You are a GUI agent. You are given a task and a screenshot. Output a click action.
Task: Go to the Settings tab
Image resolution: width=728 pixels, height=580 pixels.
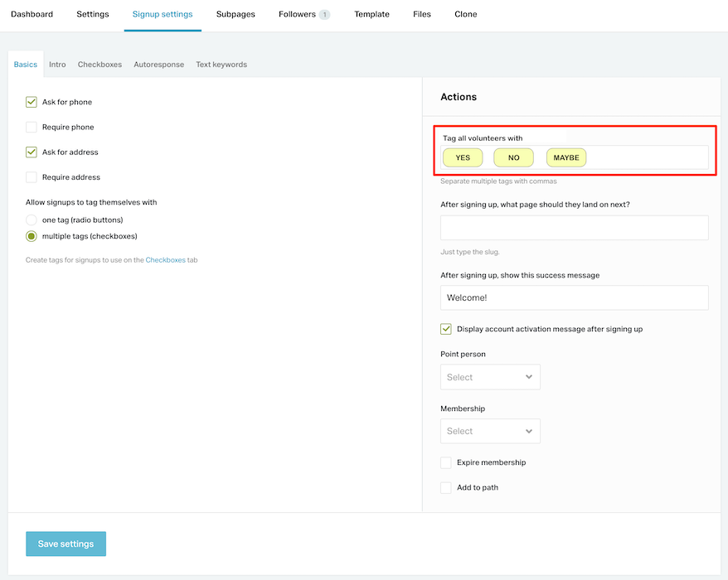coord(92,14)
